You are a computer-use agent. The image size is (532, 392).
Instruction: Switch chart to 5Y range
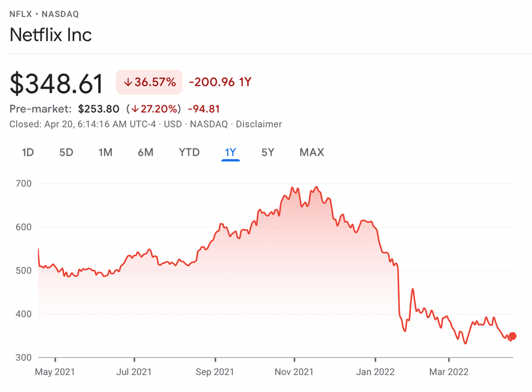click(268, 152)
